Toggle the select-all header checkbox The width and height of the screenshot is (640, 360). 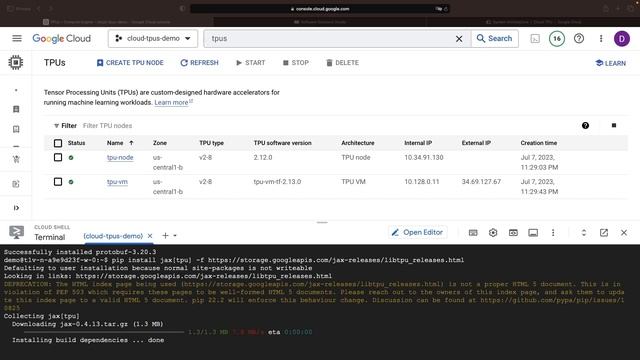pyautogui.click(x=58, y=143)
